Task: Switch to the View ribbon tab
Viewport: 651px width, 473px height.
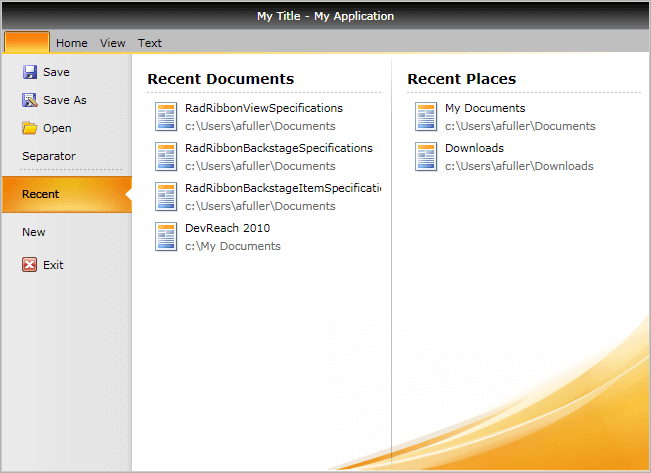Action: pos(113,43)
